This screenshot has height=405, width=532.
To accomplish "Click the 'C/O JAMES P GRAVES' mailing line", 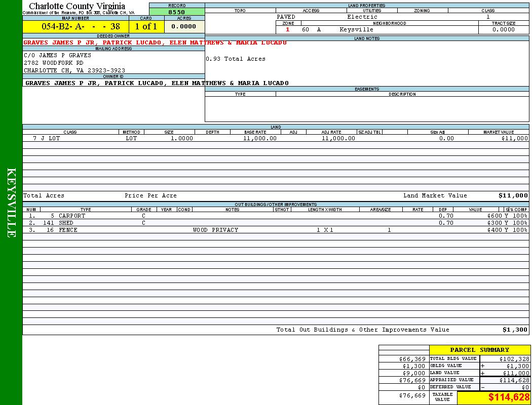I will (58, 55).
